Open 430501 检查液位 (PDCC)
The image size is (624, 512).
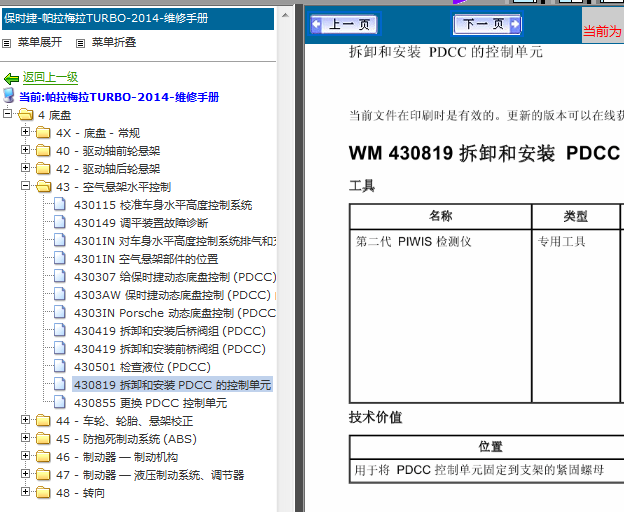point(142,367)
